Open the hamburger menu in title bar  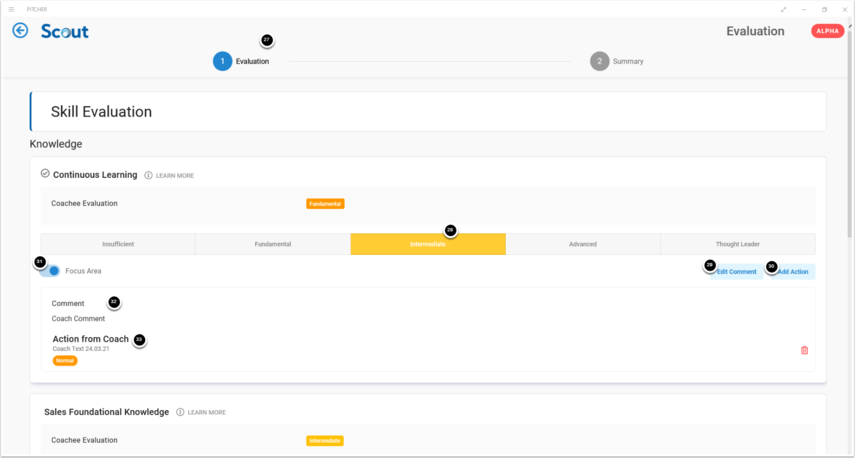click(x=12, y=9)
